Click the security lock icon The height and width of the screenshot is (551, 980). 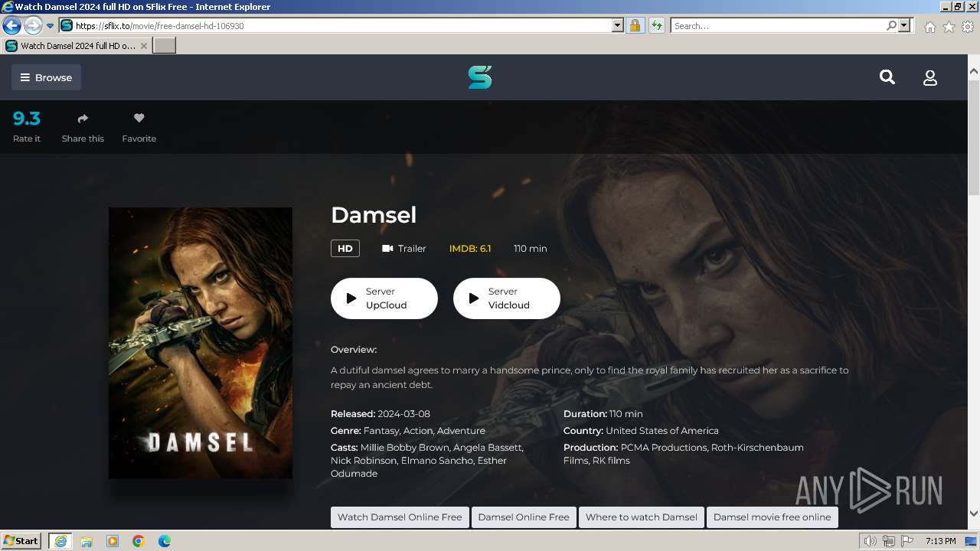[635, 26]
